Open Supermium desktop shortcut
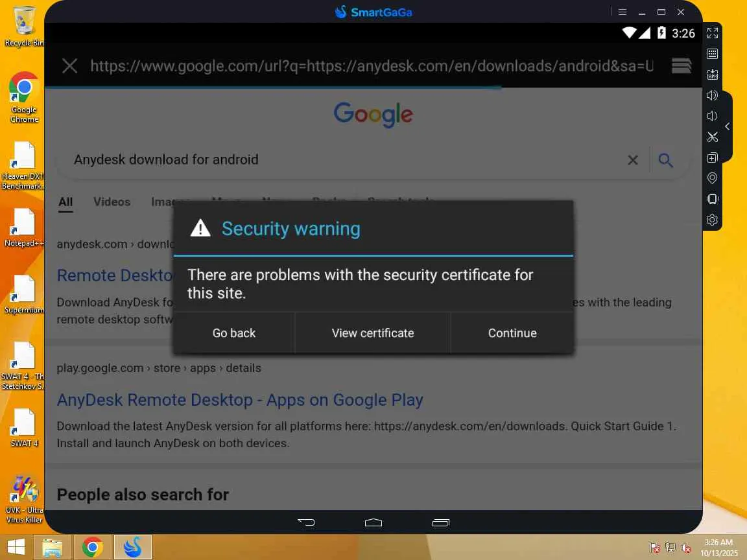Screen dimensions: 747x560 [24, 294]
